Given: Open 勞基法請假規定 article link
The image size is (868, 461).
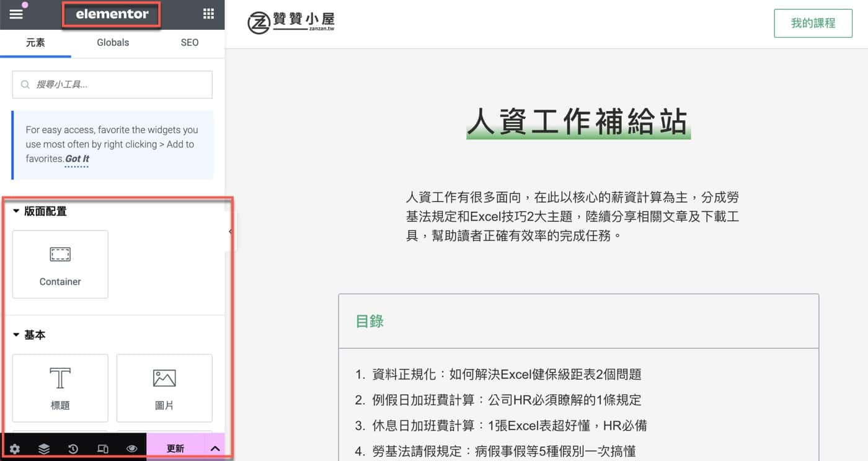Looking at the screenshot, I should tap(503, 451).
